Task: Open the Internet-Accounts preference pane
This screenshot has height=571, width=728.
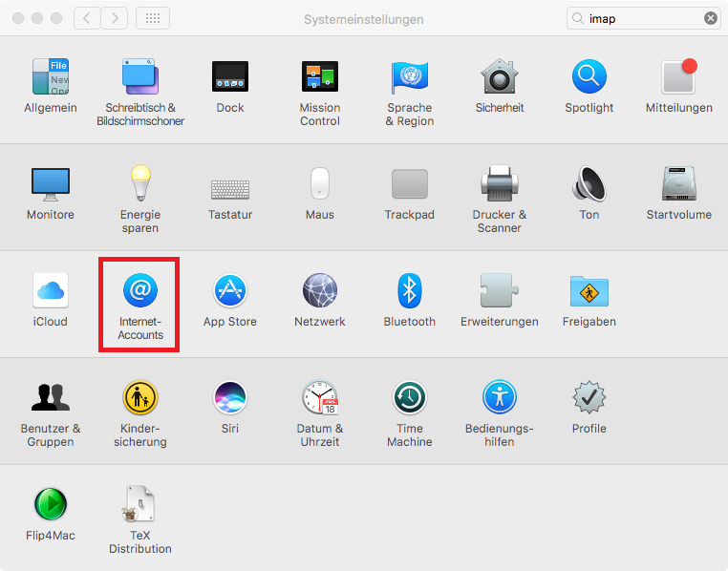Action: point(140,290)
